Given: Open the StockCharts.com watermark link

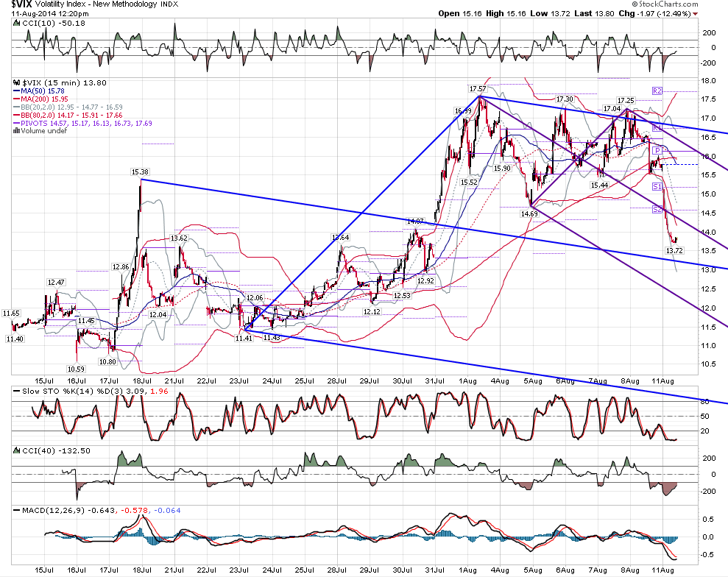Looking at the screenshot, I should 665,4.
